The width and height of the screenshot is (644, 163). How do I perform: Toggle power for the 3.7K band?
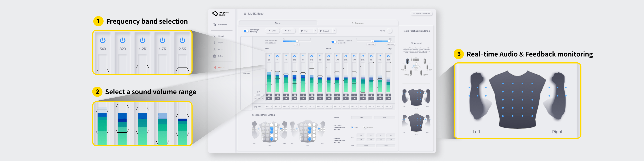click(x=354, y=56)
